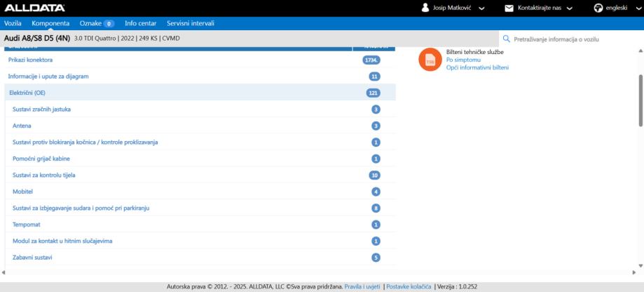Click Audi A8/S8 D5 (4N) title
Screen dimensions: 644x292
37,38
